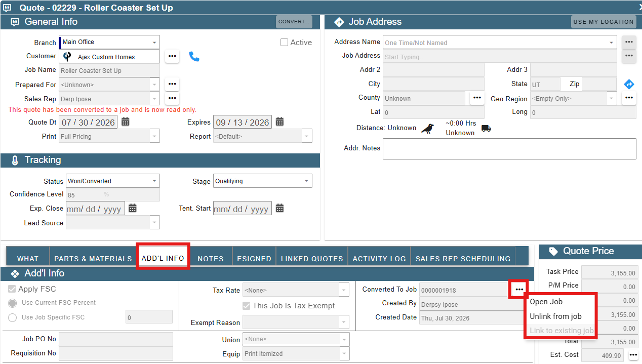Expand the Sales Rep dropdown
Image resolution: width=642 pixels, height=364 pixels.
[x=154, y=98]
